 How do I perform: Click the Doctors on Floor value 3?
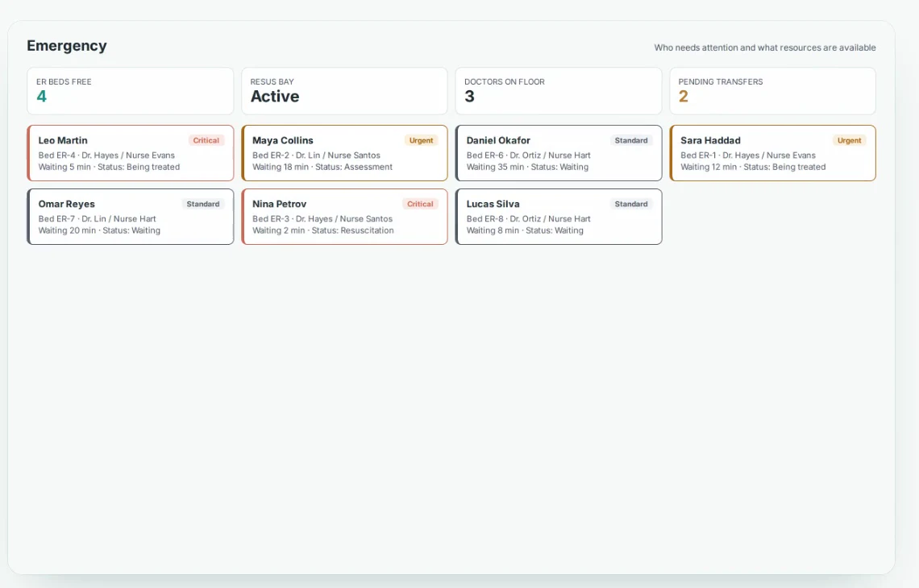(469, 97)
